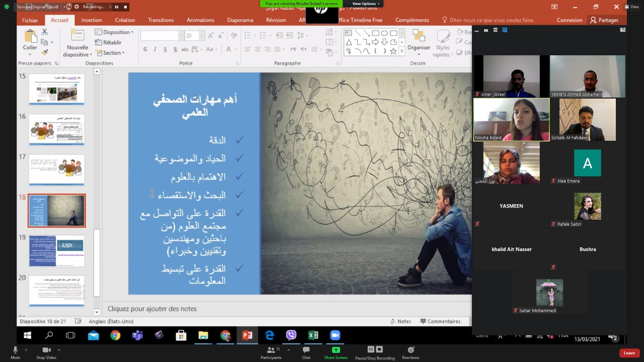
Task: Open Microsoft Teams from the taskbar
Action: [x=137, y=335]
